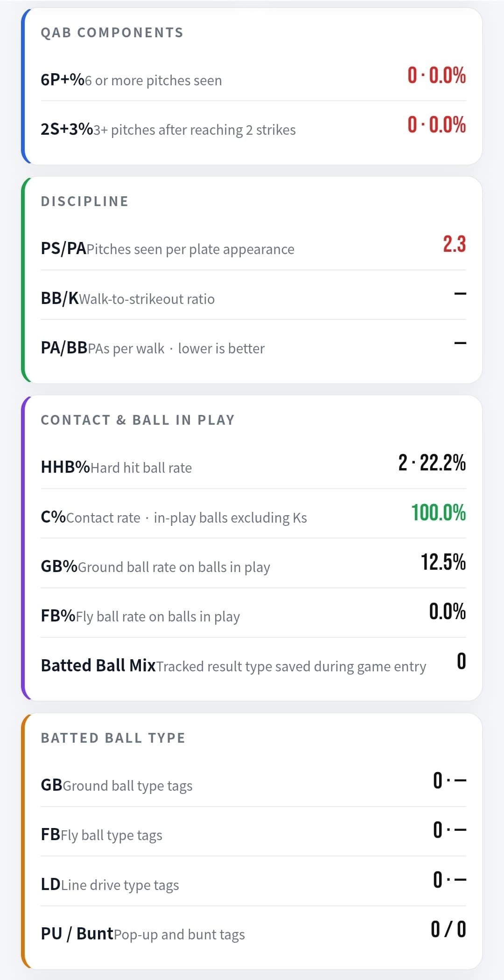The height and width of the screenshot is (980, 504).
Task: Select the 6P+% stat row
Action: coord(252,79)
